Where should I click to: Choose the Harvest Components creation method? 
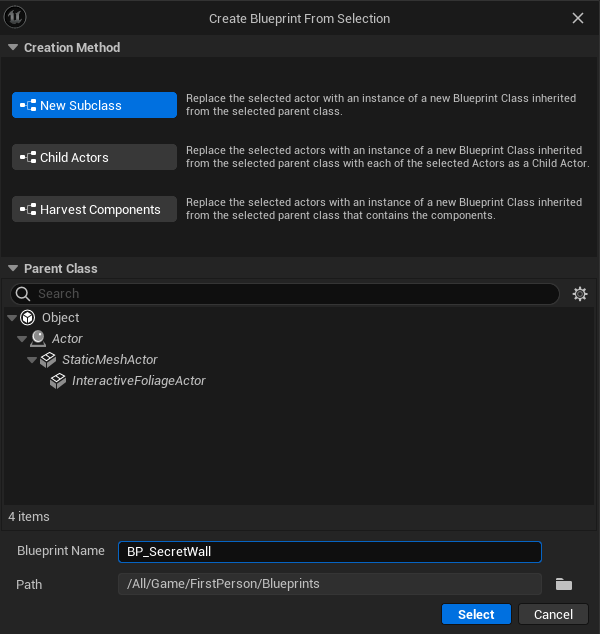click(x=95, y=209)
